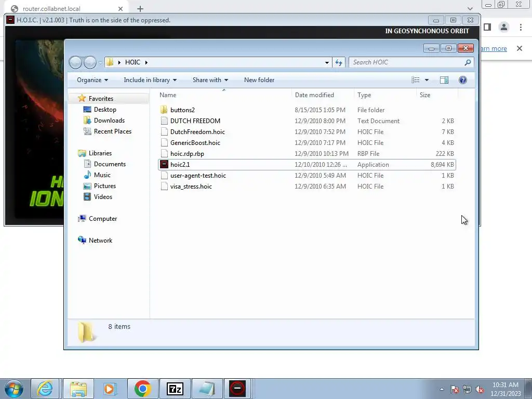This screenshot has width=532, height=399.
Task: Open Chrome three-dot menu
Action: (x=521, y=27)
